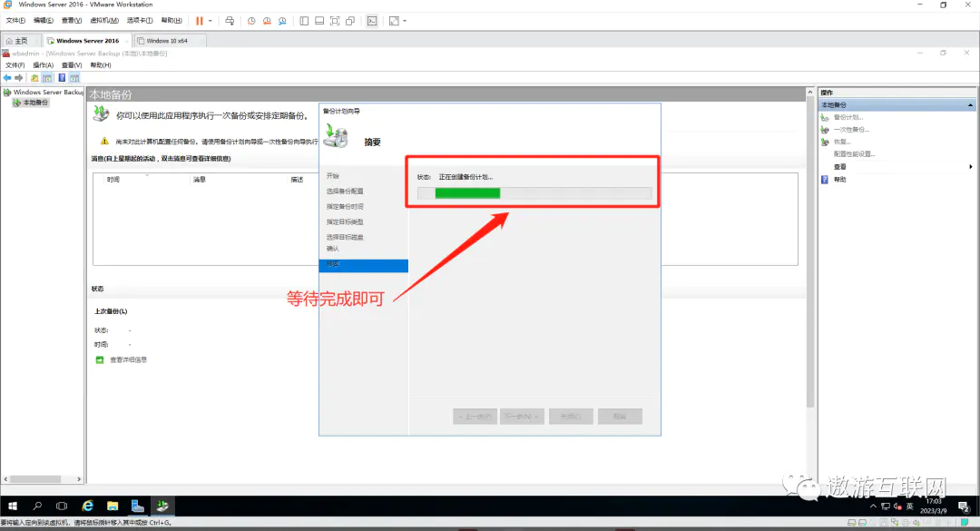
Task: Click the 下一步 button in the wizard
Action: pos(522,417)
